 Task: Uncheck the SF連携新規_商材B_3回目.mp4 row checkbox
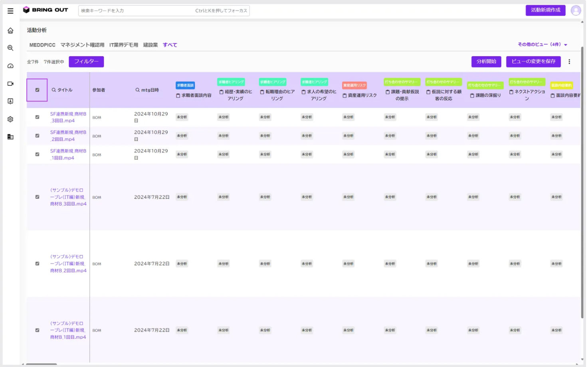(x=38, y=117)
